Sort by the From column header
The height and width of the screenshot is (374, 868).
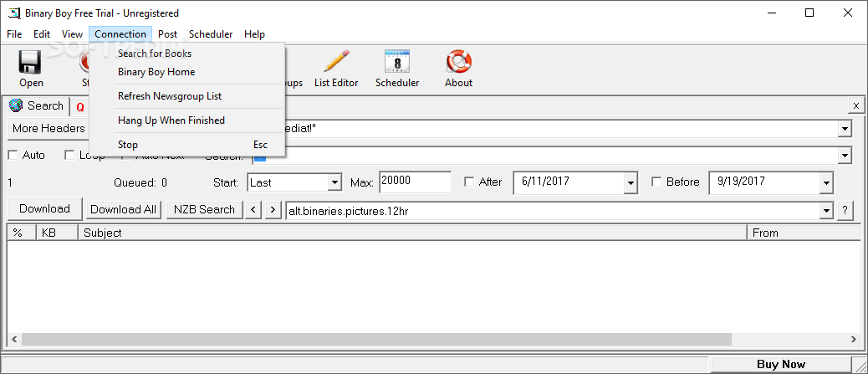tap(804, 233)
